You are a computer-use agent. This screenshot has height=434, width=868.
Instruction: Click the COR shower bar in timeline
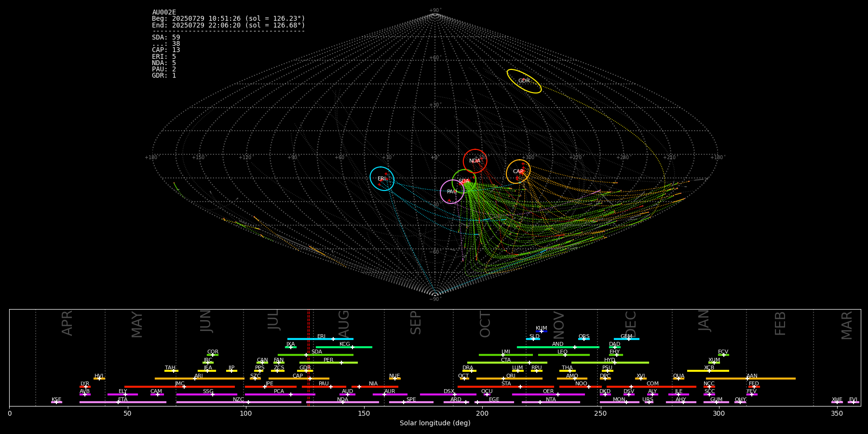(x=213, y=355)
